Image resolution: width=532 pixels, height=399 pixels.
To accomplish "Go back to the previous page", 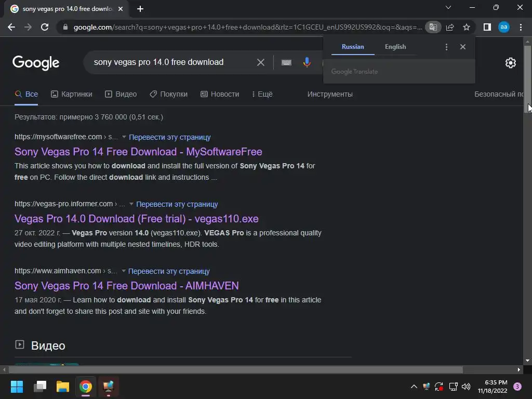I will [x=11, y=27].
